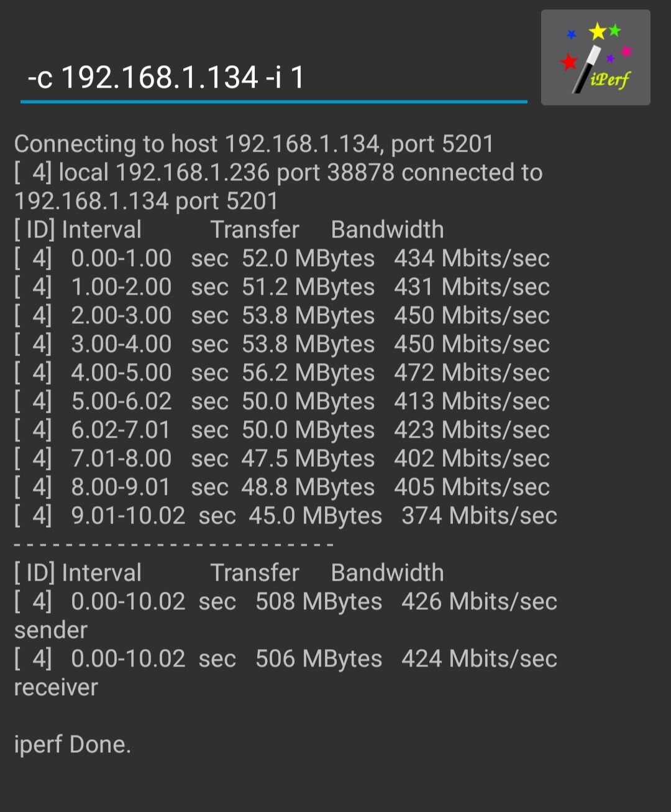
Task: Click the second Interval Transfer Bandwidth summary header
Action: point(229,573)
